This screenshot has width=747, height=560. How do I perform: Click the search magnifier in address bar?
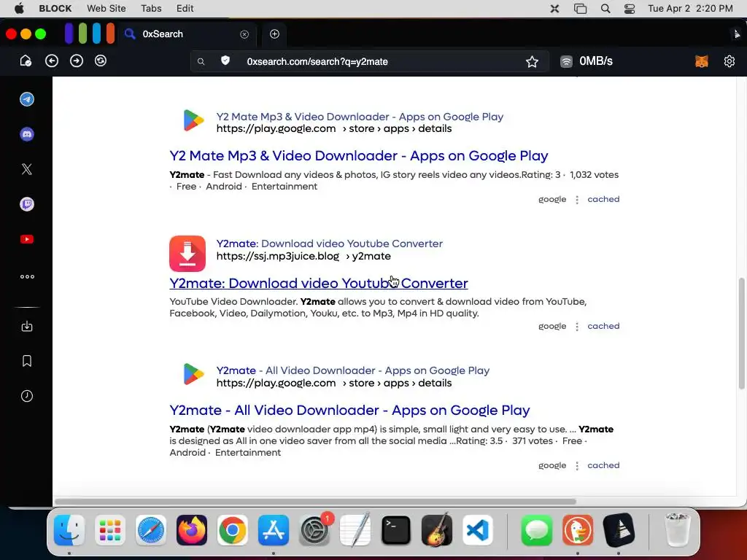(201, 61)
